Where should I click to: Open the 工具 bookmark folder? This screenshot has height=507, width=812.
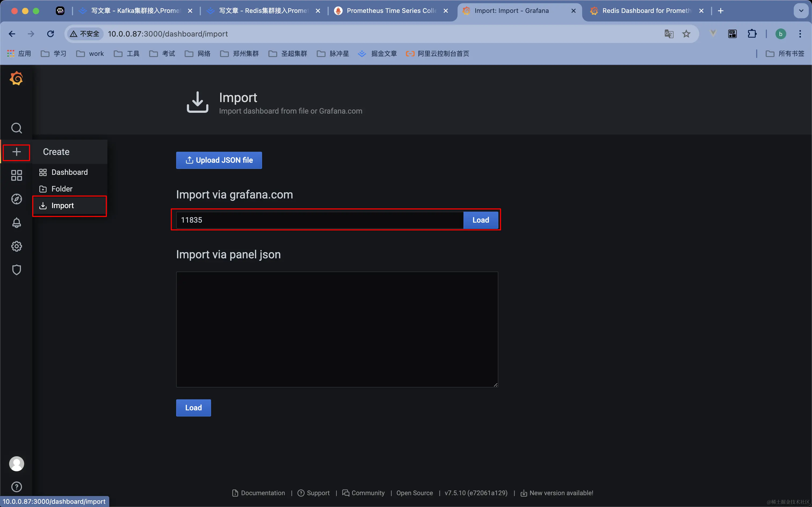click(127, 54)
